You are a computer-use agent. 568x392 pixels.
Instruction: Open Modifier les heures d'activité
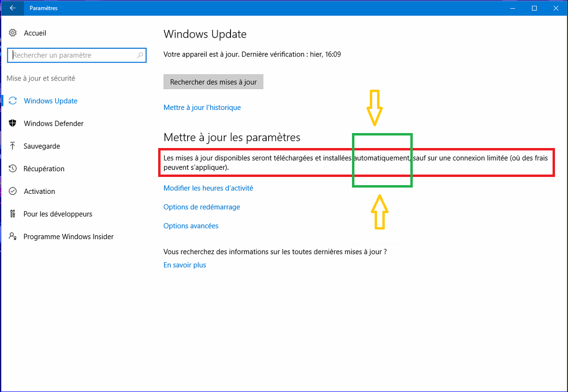pyautogui.click(x=208, y=188)
